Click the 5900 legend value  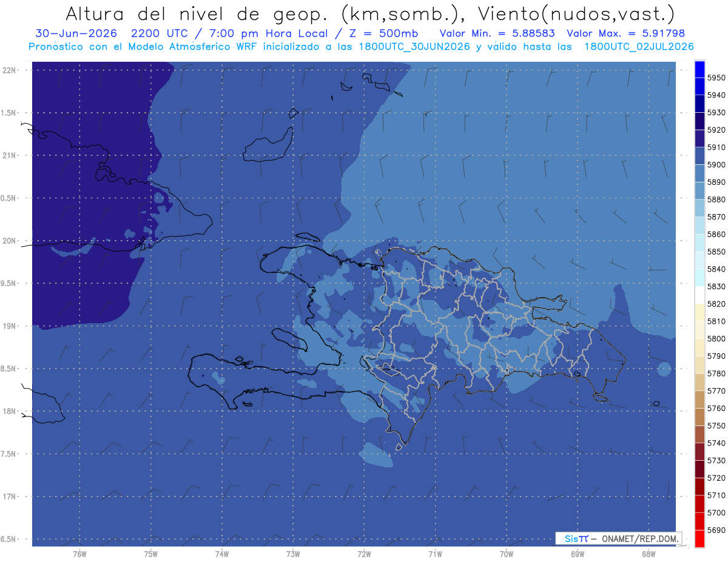tap(716, 165)
